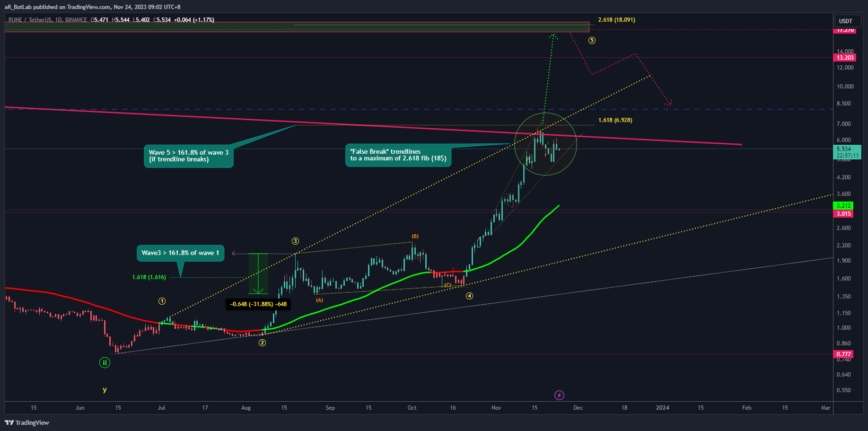The image size is (868, 431).
Task: Select the orange (B) correction label
Action: pos(415,236)
